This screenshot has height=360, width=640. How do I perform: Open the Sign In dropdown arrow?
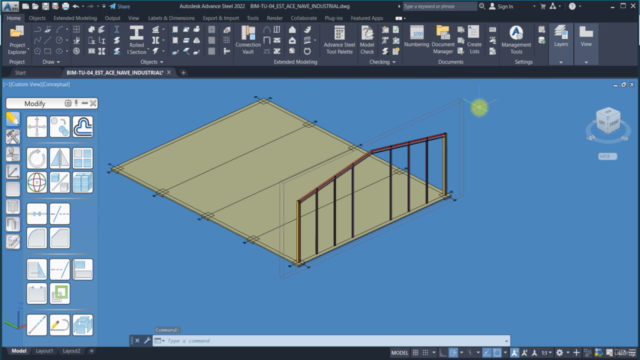534,6
